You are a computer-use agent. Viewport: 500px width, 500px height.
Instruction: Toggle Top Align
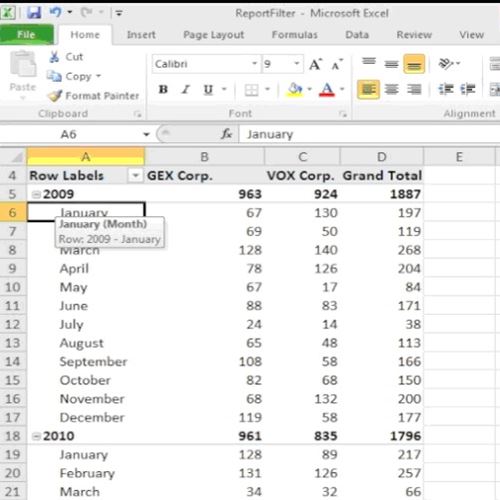(x=369, y=63)
